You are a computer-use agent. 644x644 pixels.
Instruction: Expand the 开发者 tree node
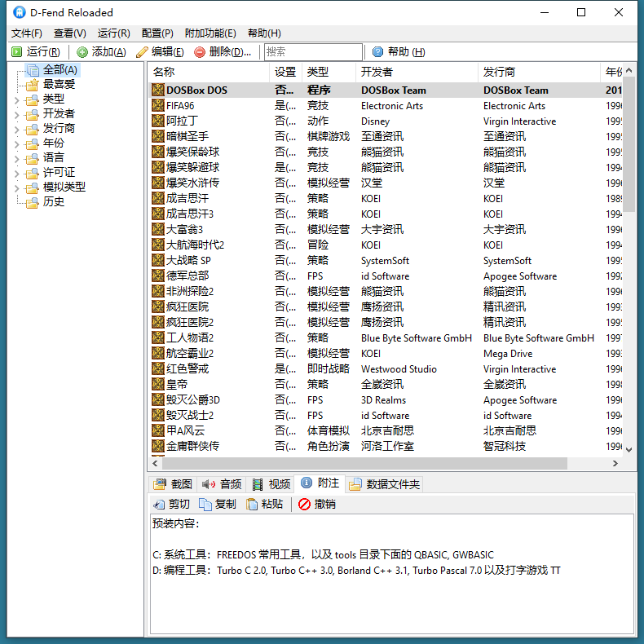click(16, 114)
